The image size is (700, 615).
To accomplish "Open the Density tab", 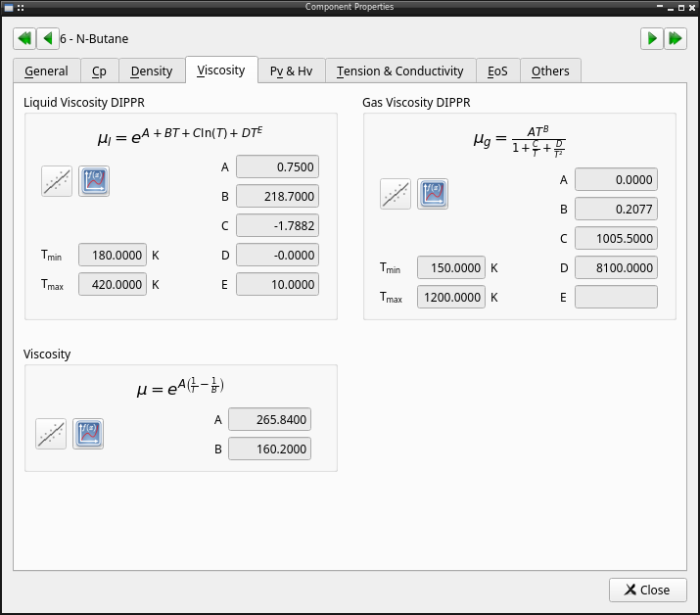I will tap(152, 71).
